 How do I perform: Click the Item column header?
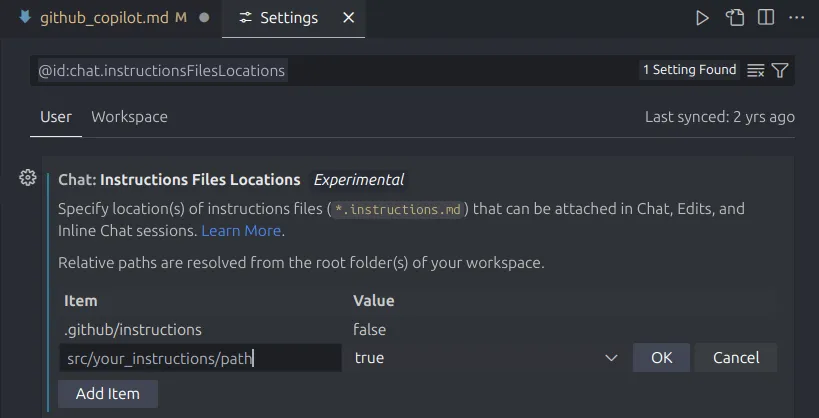coord(80,301)
